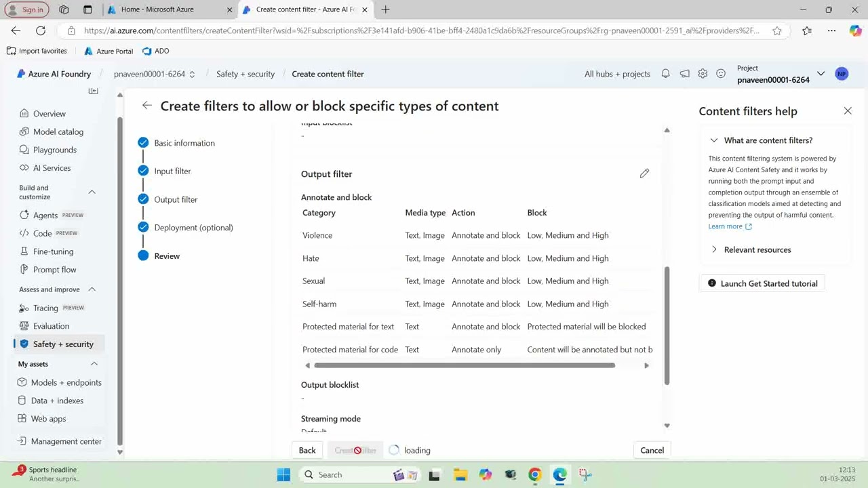
Task: Collapse Assess and improve group
Action: click(x=92, y=289)
